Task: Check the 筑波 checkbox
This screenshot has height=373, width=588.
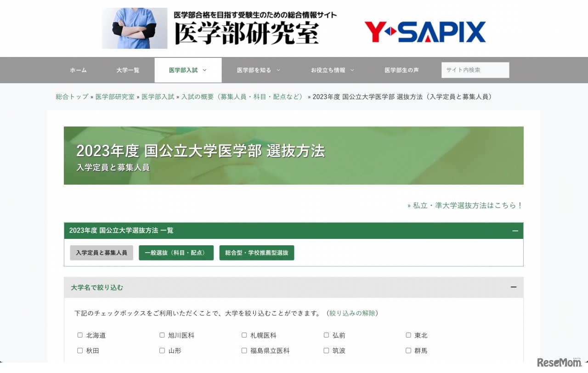Action: click(x=327, y=350)
